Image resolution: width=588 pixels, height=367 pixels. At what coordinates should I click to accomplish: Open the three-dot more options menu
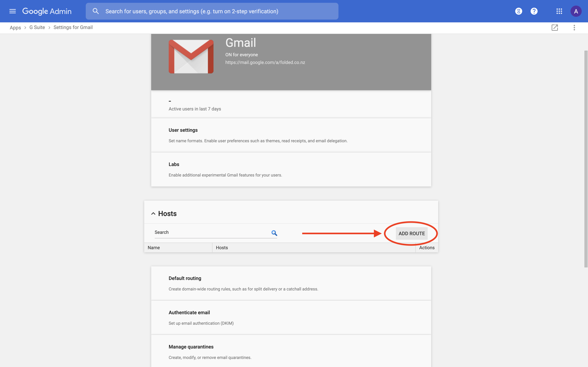pos(574,27)
